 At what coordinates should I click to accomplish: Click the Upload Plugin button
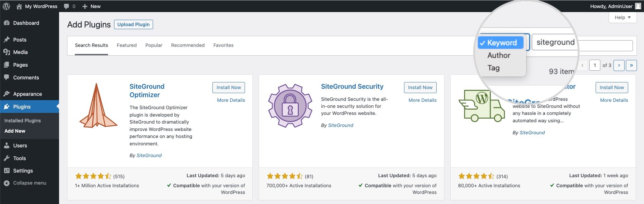coord(134,24)
